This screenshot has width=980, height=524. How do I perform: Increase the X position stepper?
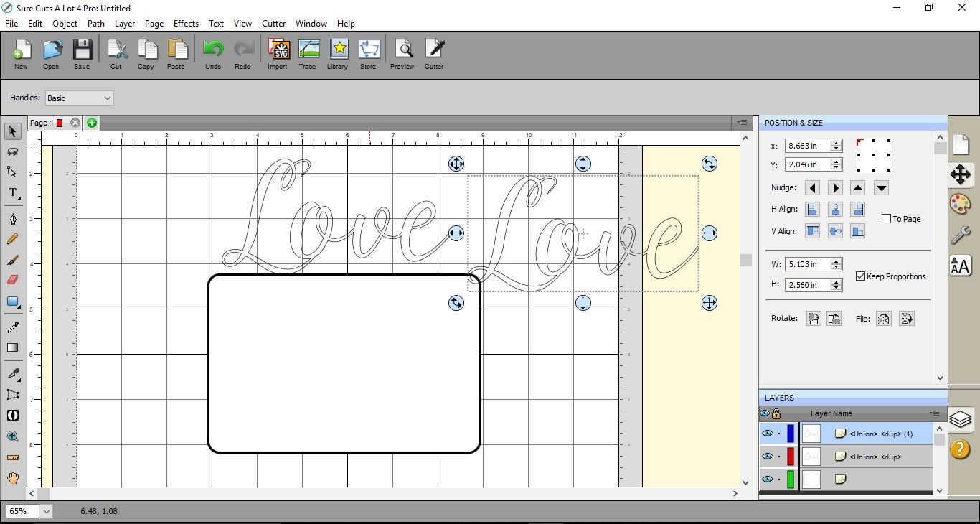click(x=836, y=142)
